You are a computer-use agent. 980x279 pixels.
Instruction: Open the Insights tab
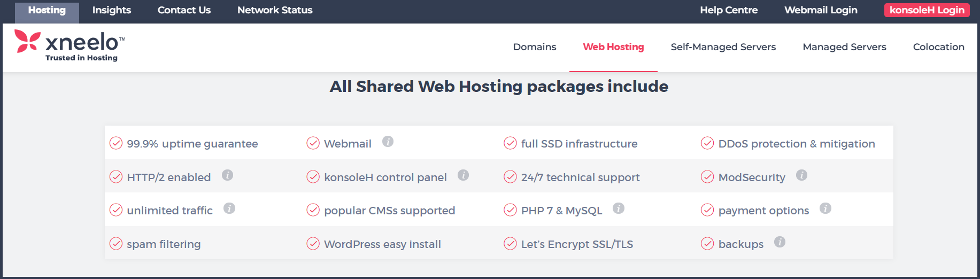112,10
